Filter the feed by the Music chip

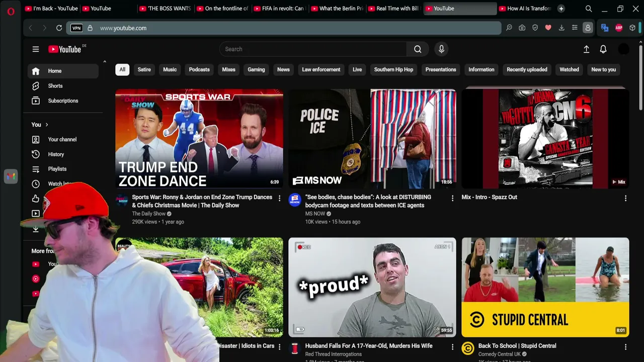tap(170, 69)
